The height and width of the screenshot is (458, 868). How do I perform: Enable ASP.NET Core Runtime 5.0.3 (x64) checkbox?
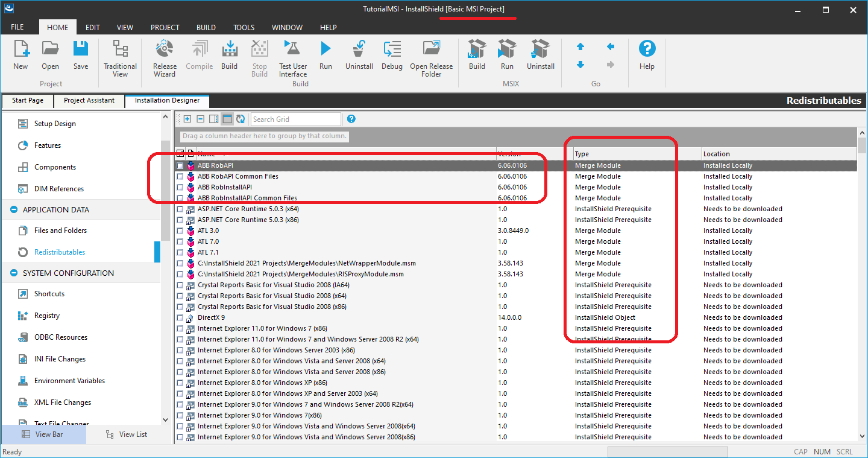point(180,209)
